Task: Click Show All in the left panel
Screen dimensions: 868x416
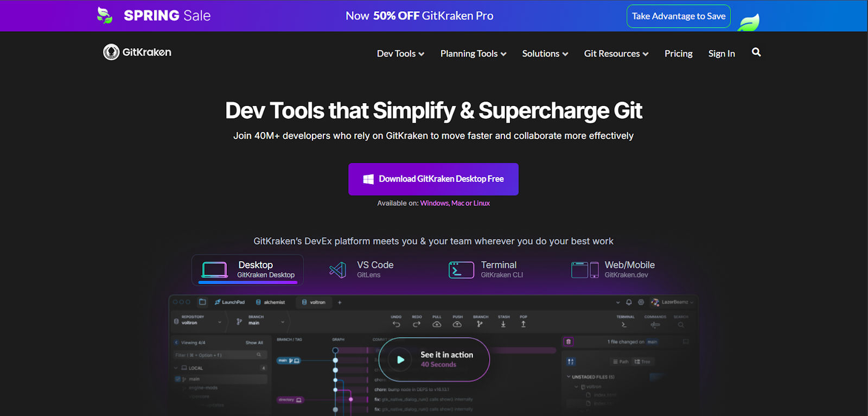Action: click(x=254, y=343)
